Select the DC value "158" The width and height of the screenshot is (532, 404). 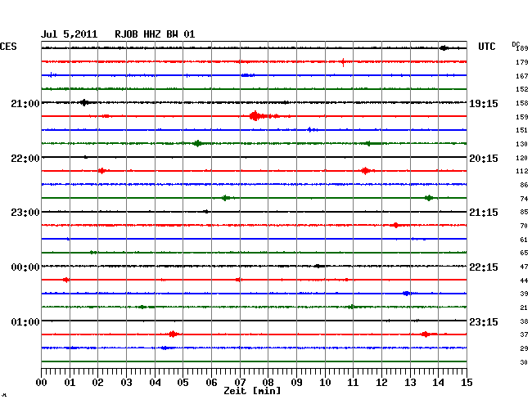(x=522, y=103)
